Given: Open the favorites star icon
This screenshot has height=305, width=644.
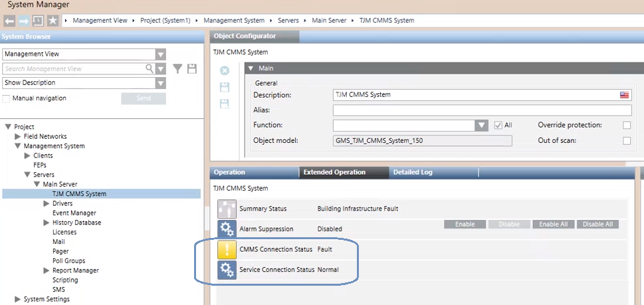Looking at the screenshot, I should click(x=53, y=21).
